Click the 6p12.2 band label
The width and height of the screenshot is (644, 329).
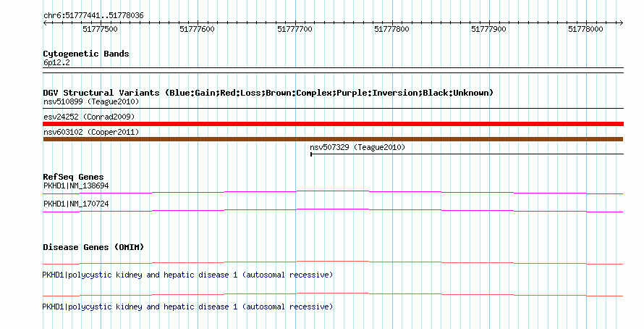pos(56,63)
